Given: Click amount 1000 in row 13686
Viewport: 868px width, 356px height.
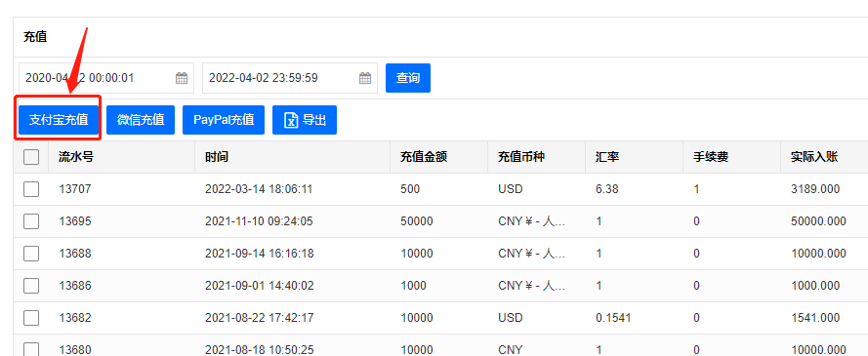Looking at the screenshot, I should point(413,285).
